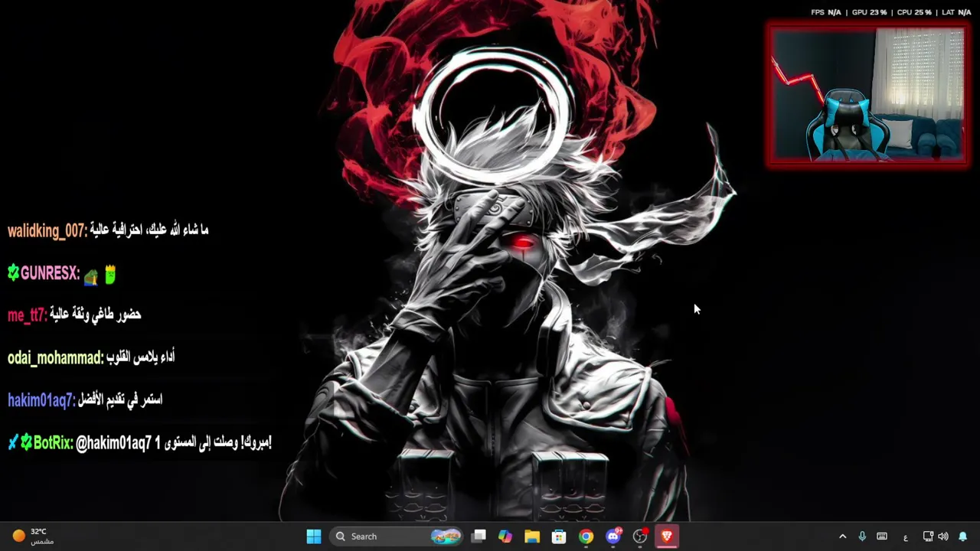The height and width of the screenshot is (551, 980).
Task: Click the CPU 25 % overlay readout
Action: click(x=914, y=12)
